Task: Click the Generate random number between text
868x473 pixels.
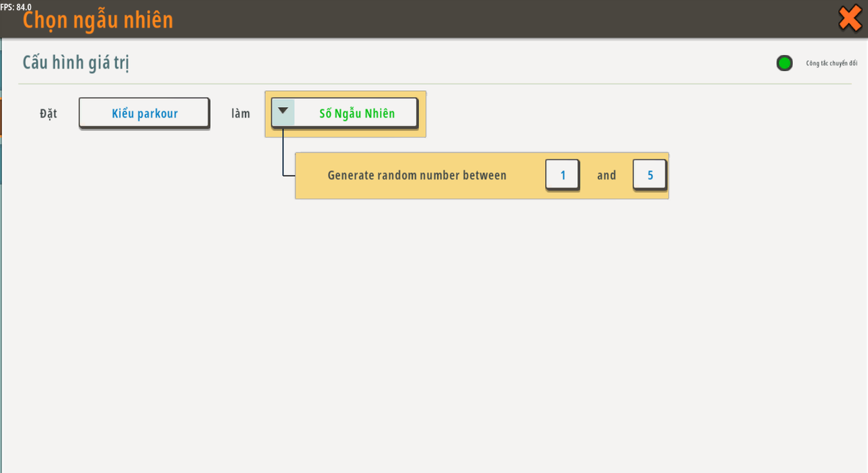Action: coord(417,176)
